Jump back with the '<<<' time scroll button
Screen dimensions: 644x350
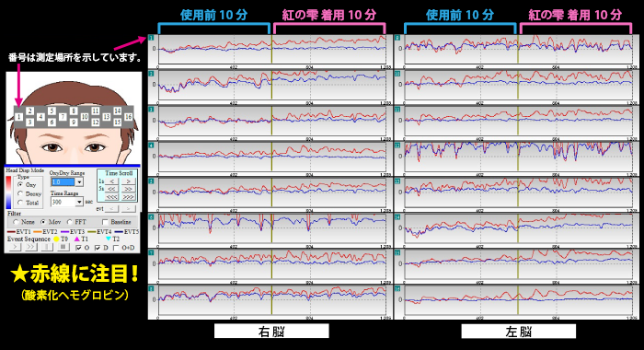[x=111, y=196]
